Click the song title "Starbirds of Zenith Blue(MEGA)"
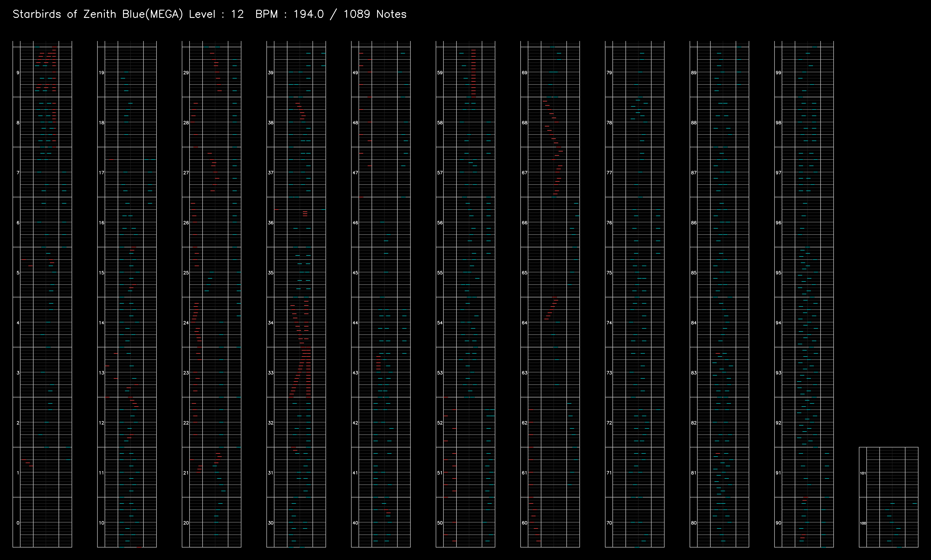931x560 pixels. pyautogui.click(x=98, y=14)
